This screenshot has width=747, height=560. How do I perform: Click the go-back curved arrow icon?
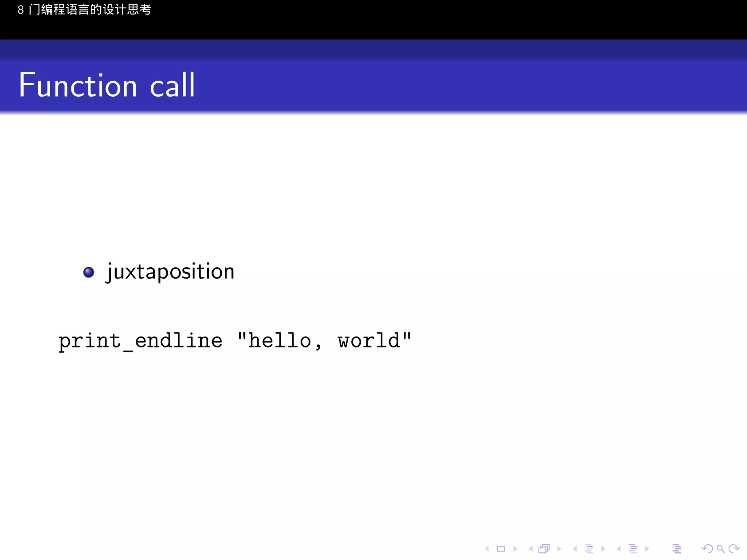click(707, 549)
